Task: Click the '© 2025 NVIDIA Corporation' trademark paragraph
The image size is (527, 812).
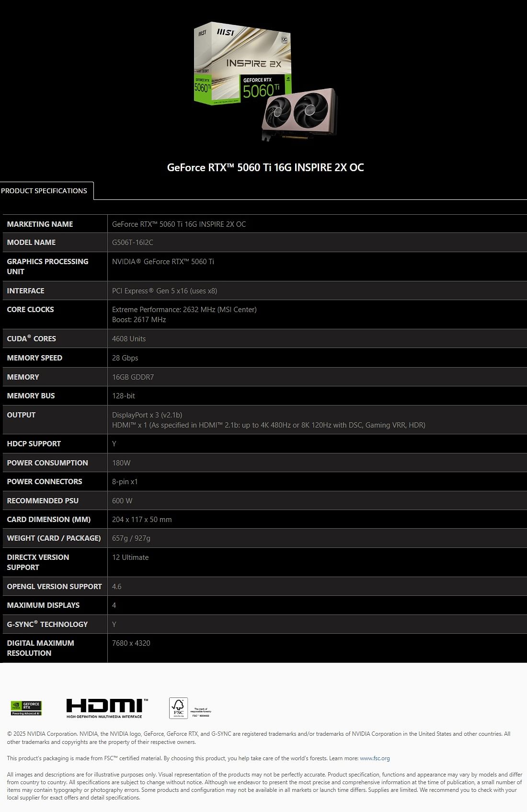Action: pyautogui.click(x=259, y=738)
